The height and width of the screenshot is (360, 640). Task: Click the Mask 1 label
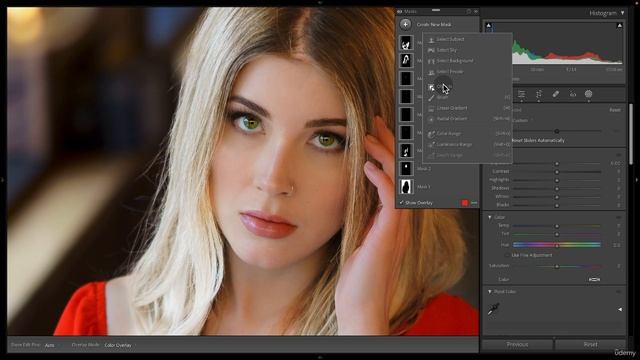(x=424, y=187)
